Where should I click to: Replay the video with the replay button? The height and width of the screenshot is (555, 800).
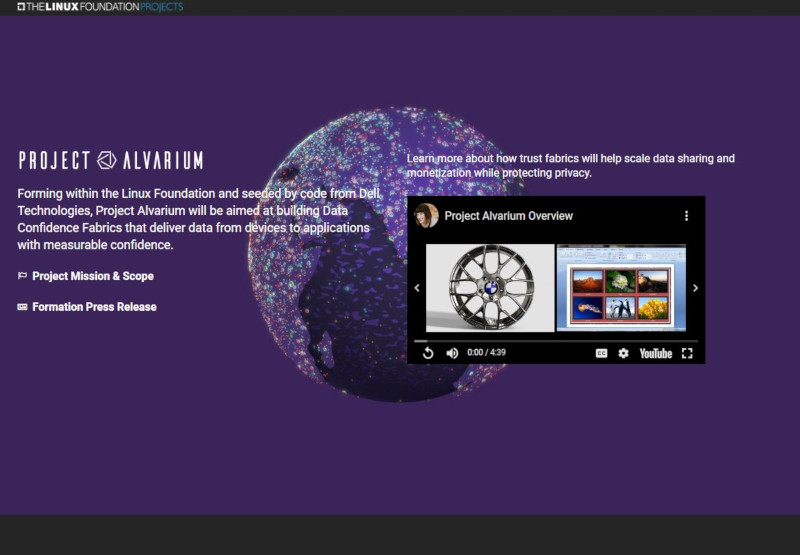point(428,353)
